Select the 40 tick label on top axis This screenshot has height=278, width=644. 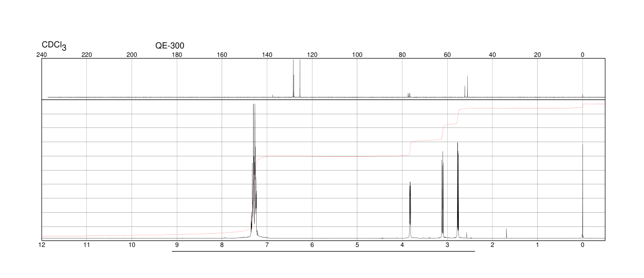pyautogui.click(x=492, y=55)
